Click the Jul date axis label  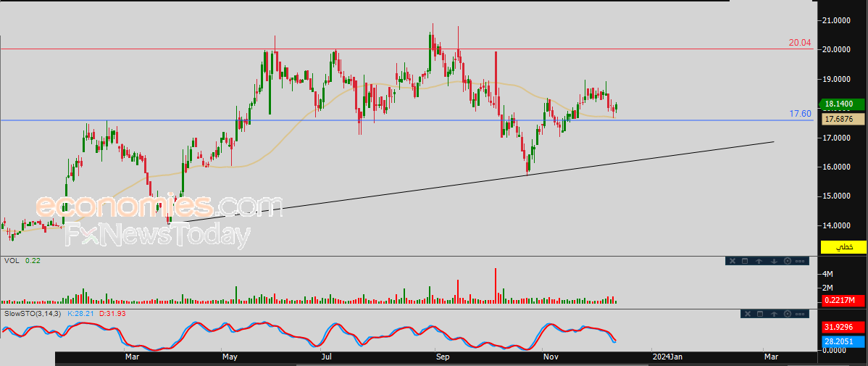click(x=326, y=357)
